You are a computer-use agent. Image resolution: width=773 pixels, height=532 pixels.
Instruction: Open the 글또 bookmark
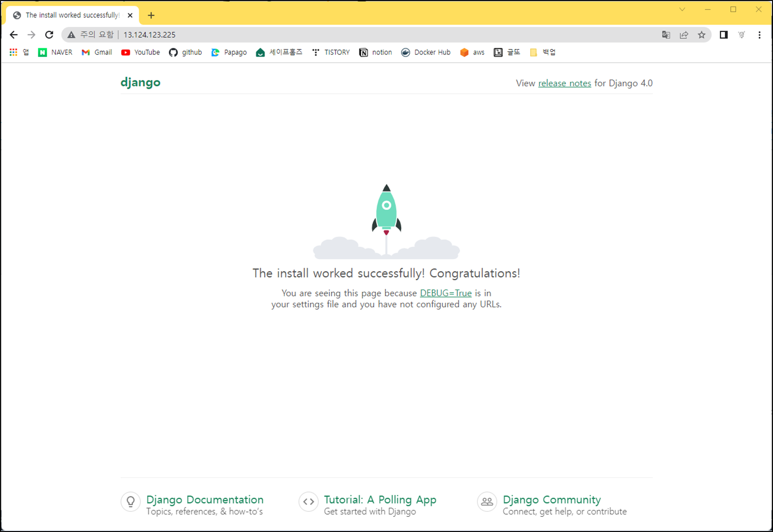tap(507, 52)
